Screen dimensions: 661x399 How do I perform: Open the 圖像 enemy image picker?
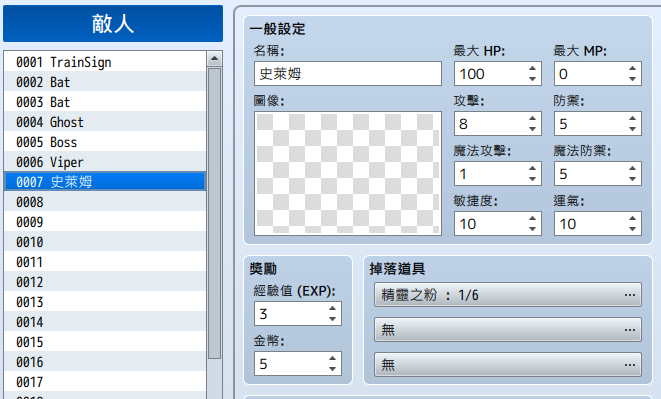click(x=348, y=173)
